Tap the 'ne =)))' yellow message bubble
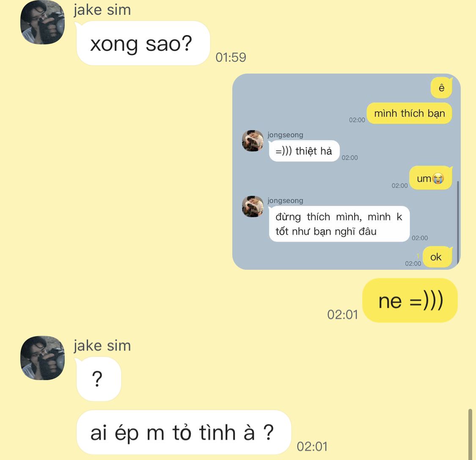Screen dimensions: 476x460 click(x=410, y=301)
